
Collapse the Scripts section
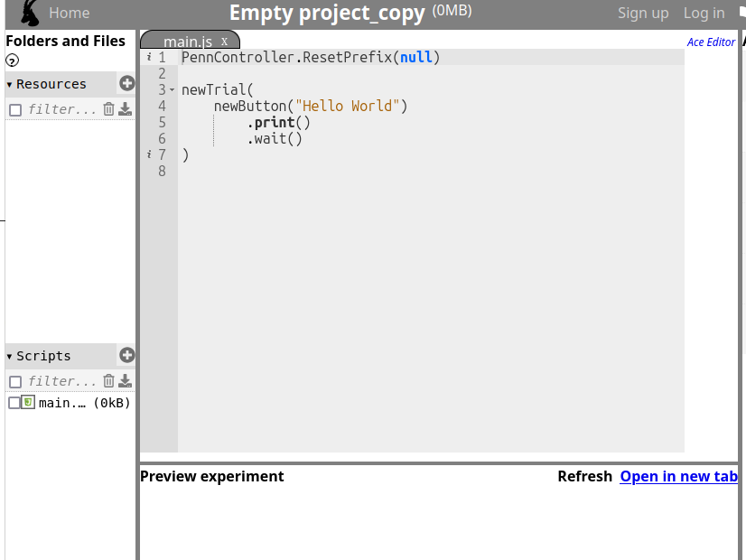(x=10, y=357)
